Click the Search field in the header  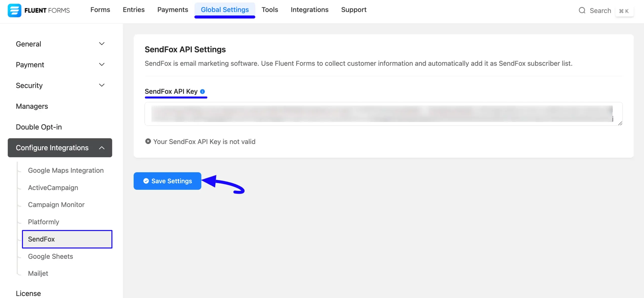pos(600,11)
